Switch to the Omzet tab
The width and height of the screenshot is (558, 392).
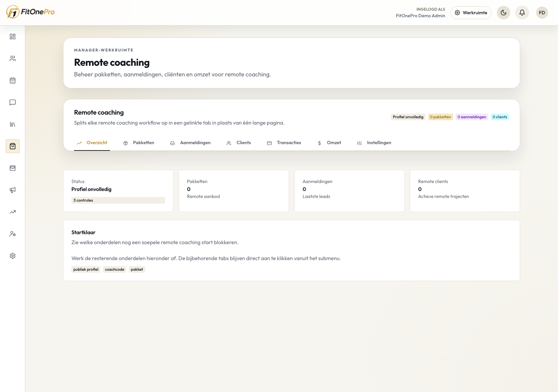click(x=329, y=143)
